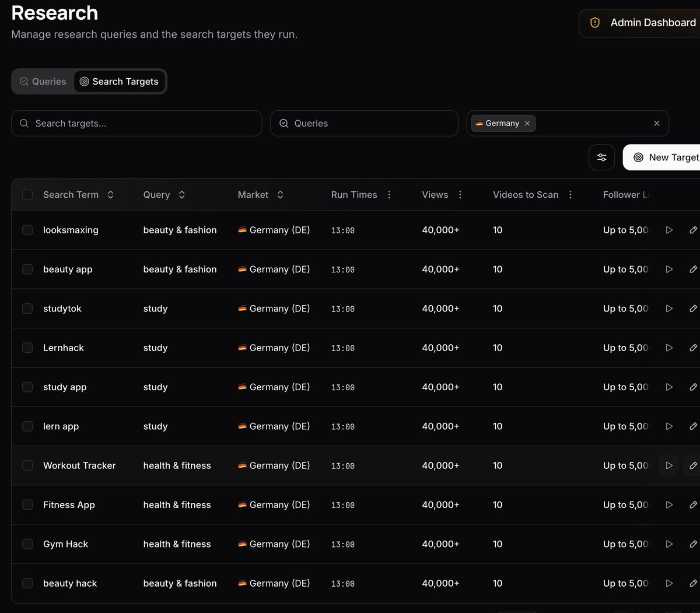Focus the Search targets input field
Image resolution: width=700 pixels, height=613 pixels.
[x=136, y=124]
